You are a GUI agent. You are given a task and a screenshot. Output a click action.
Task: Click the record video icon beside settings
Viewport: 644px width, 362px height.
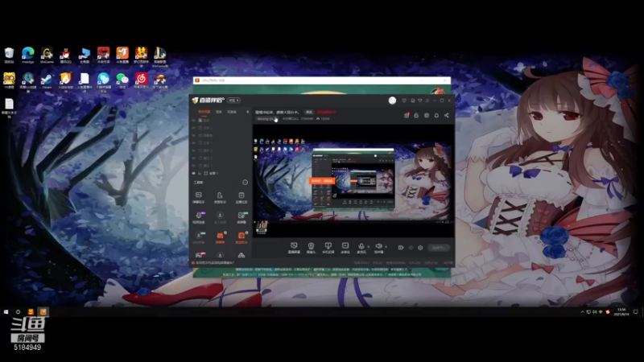(x=401, y=248)
